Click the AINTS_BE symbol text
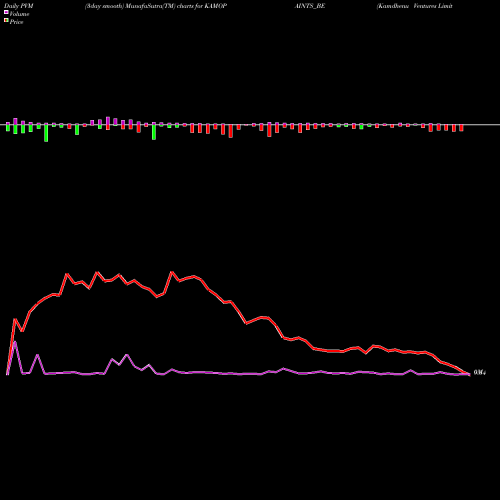 [x=310, y=6]
